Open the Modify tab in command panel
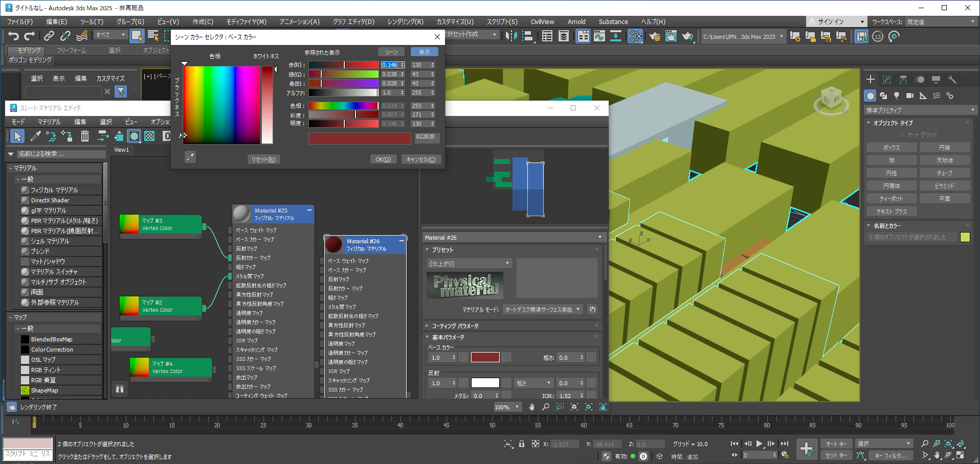 887,80
